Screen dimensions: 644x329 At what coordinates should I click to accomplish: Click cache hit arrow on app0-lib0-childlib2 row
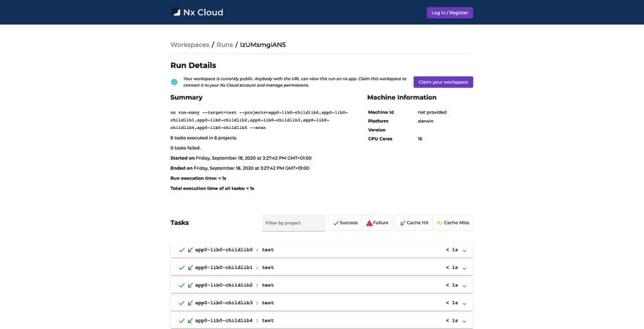[190, 286]
